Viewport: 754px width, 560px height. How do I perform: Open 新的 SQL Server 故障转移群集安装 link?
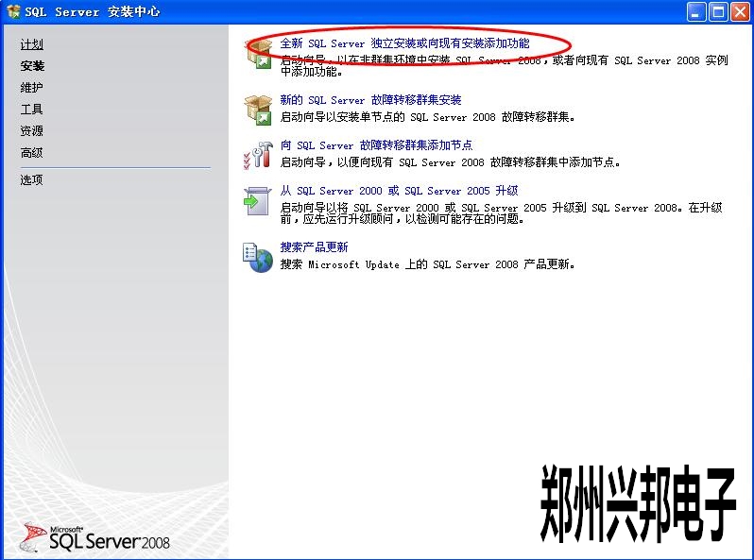click(370, 100)
